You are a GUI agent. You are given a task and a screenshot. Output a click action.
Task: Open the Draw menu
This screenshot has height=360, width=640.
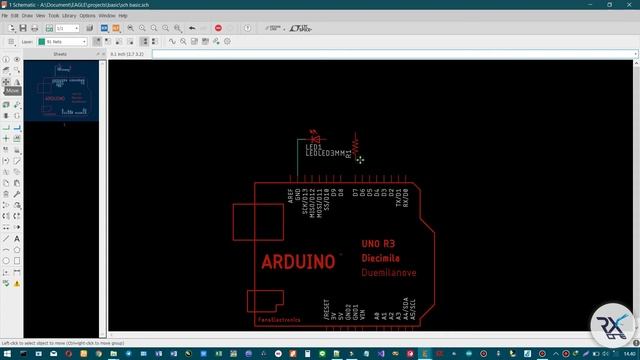tap(27, 16)
